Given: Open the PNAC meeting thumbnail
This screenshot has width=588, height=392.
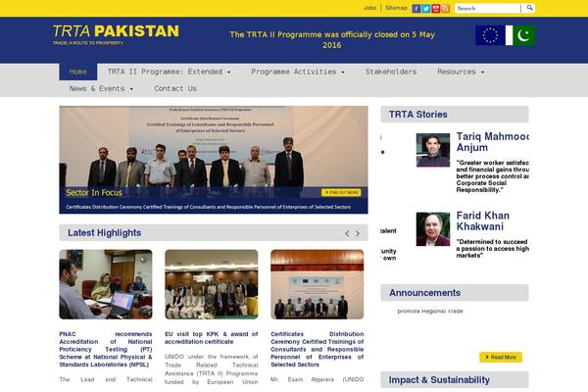Looking at the screenshot, I should pyautogui.click(x=106, y=284).
